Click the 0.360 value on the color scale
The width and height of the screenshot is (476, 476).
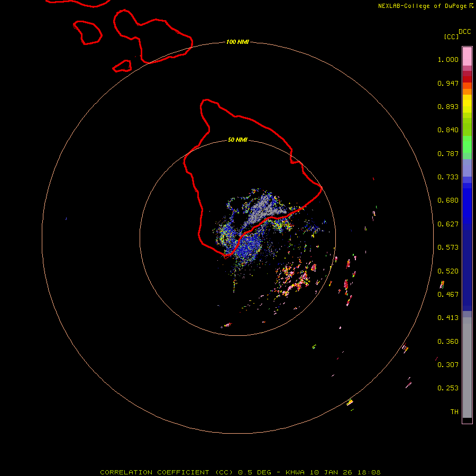pos(448,342)
